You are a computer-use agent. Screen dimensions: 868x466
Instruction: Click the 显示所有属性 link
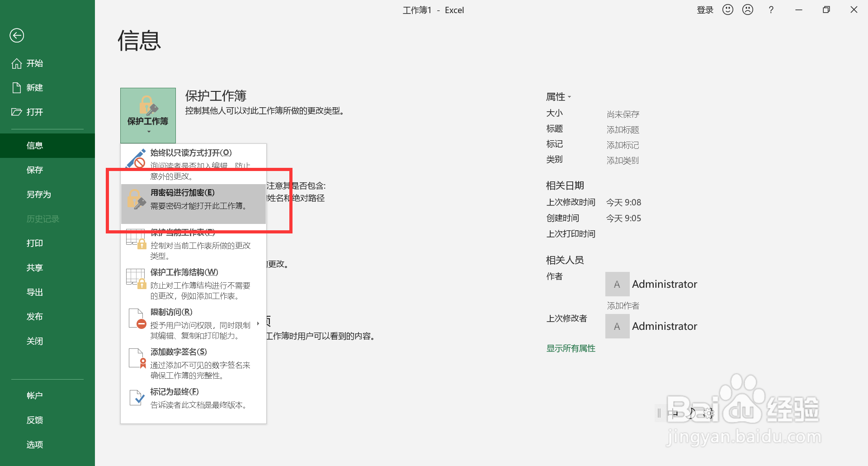571,348
